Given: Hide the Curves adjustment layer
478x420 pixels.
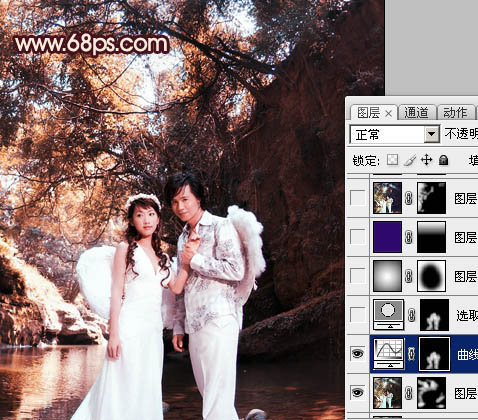Looking at the screenshot, I should tap(357, 353).
